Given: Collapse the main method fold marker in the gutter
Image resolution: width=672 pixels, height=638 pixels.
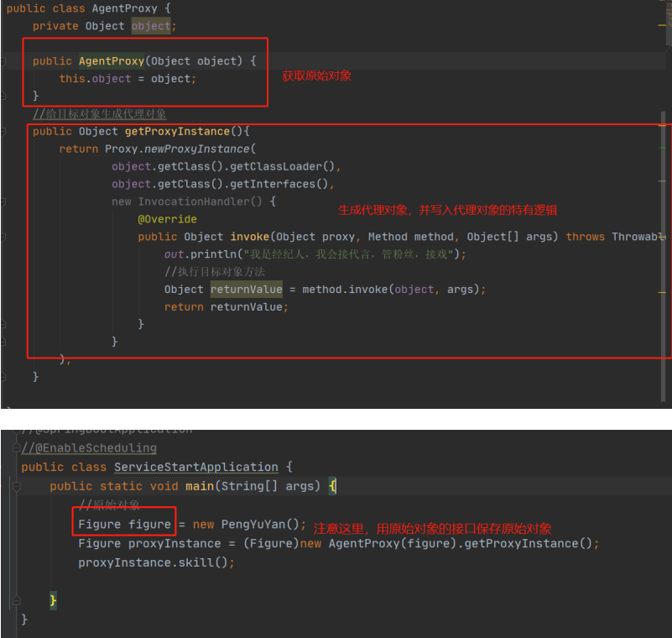Looking at the screenshot, I should 17,487.
